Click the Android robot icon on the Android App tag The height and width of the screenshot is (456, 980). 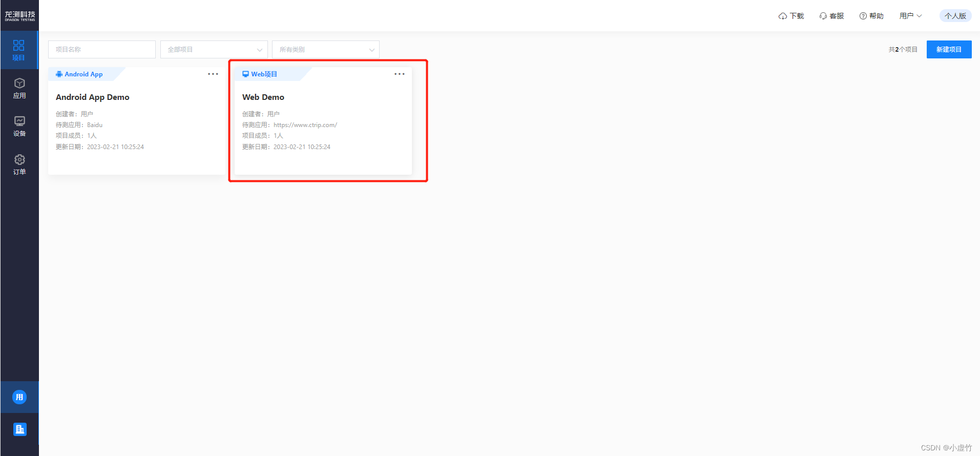coord(59,74)
